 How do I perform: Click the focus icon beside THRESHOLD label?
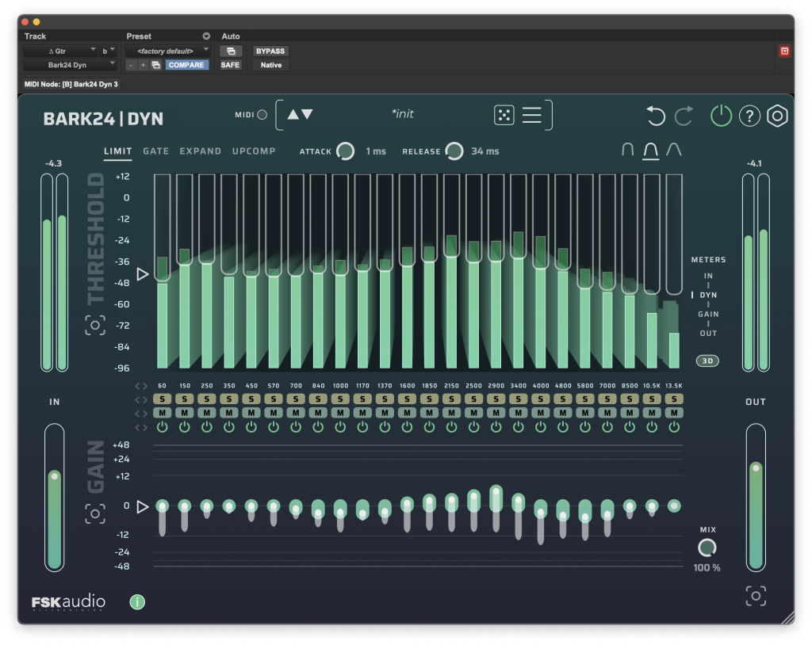point(95,325)
